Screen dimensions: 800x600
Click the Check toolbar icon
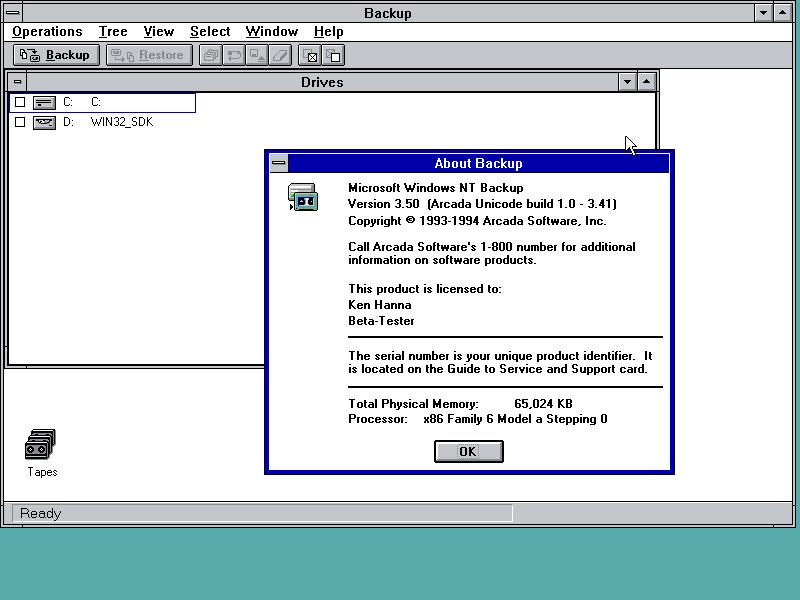click(310, 55)
